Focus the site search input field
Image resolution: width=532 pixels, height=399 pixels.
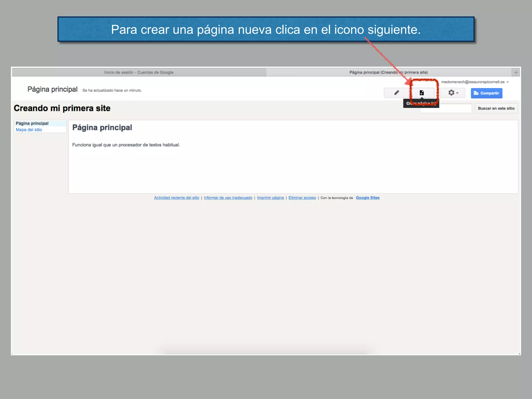[446, 109]
